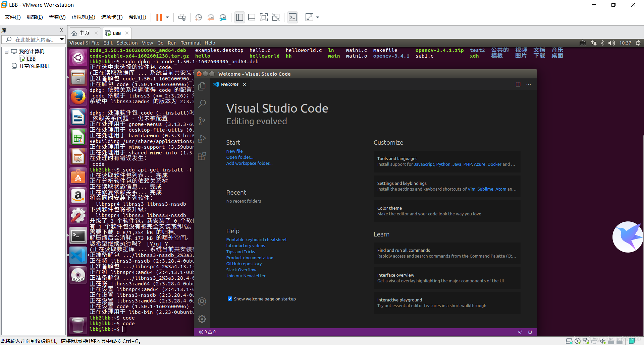Open Trash from Ubuntu launcher
Viewport: 644px width, 345px height.
pos(78,325)
